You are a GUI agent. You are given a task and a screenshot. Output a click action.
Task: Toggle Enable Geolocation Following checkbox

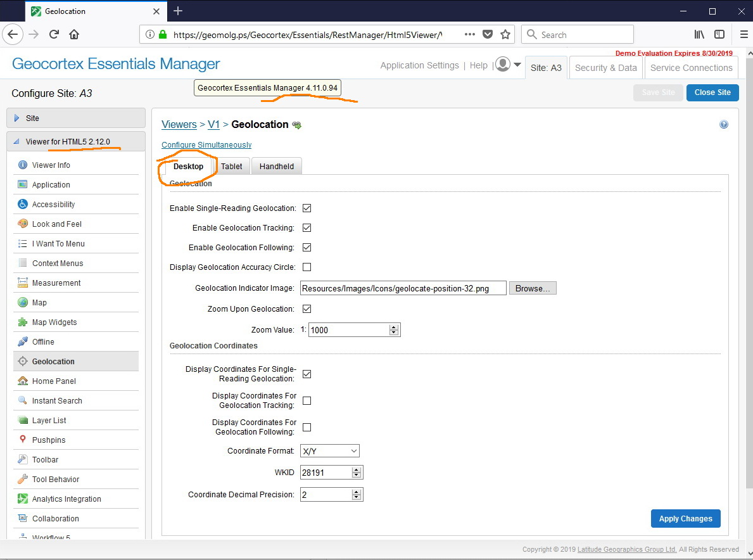(x=307, y=247)
